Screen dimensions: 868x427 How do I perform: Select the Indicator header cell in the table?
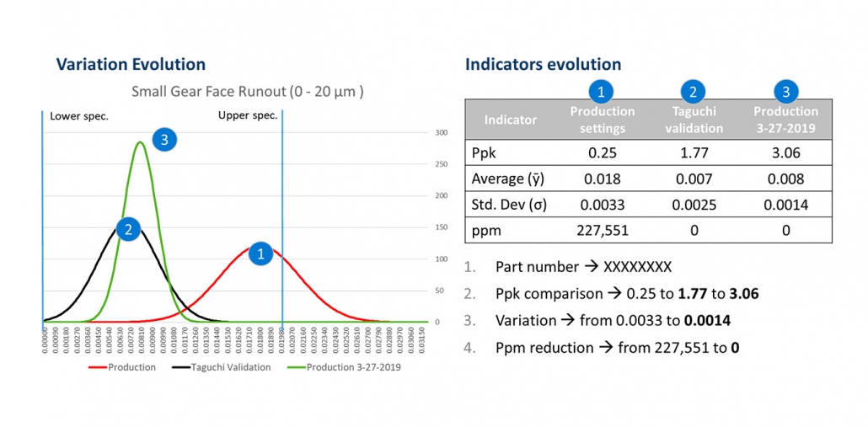coord(510,120)
